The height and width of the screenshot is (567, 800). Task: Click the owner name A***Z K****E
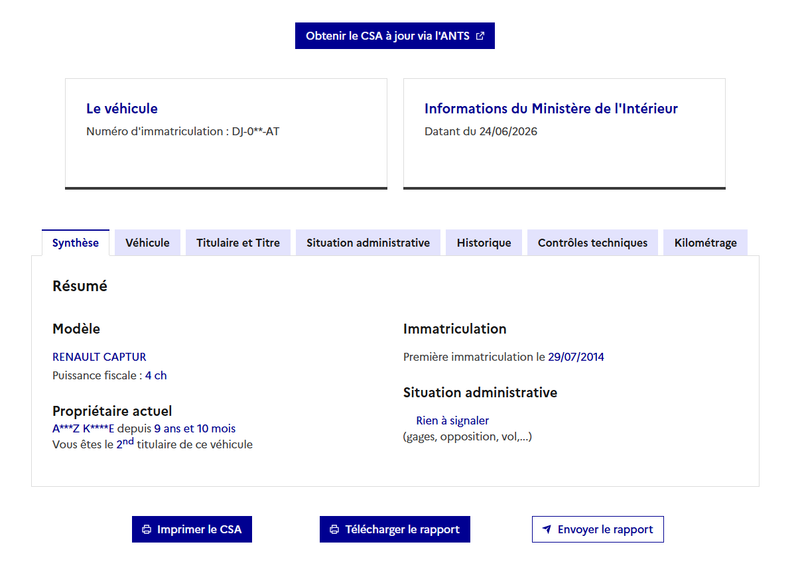click(83, 429)
